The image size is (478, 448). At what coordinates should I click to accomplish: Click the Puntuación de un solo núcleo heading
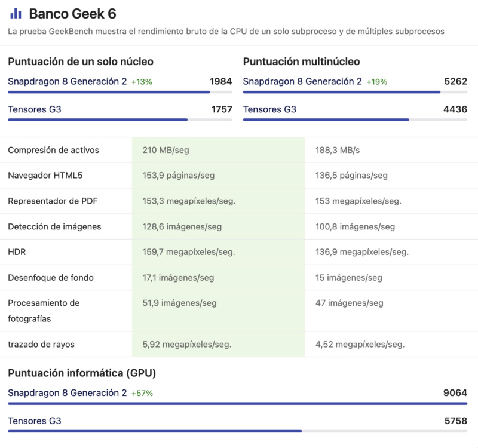point(81,62)
